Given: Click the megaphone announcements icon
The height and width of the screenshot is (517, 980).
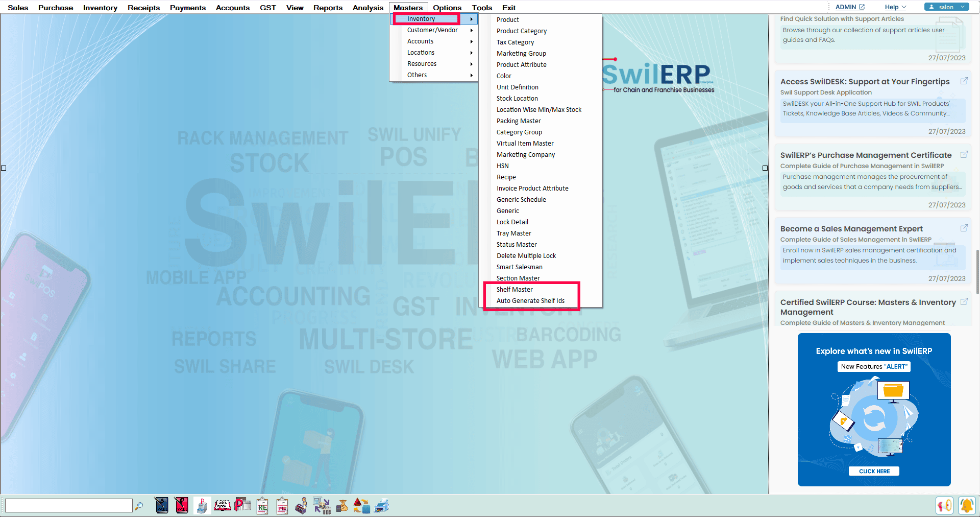Looking at the screenshot, I should pos(945,505).
